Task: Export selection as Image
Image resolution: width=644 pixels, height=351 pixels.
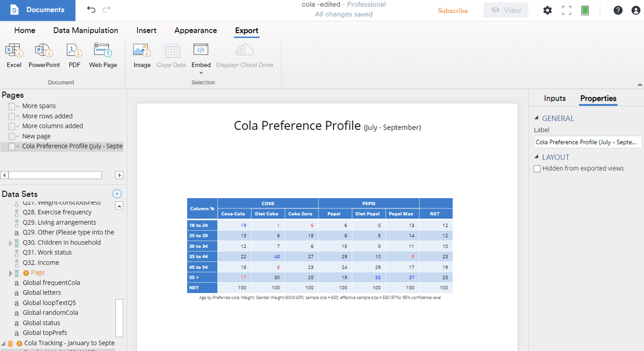Action: (x=142, y=55)
